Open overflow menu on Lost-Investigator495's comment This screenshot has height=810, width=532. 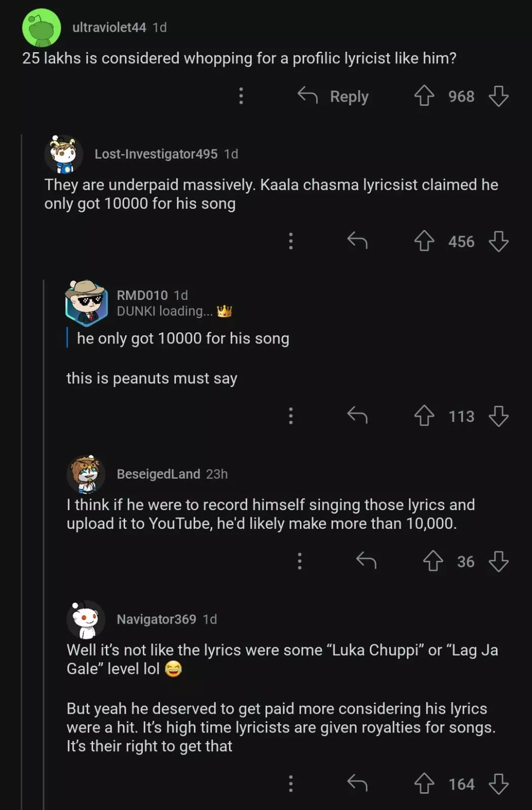click(291, 241)
